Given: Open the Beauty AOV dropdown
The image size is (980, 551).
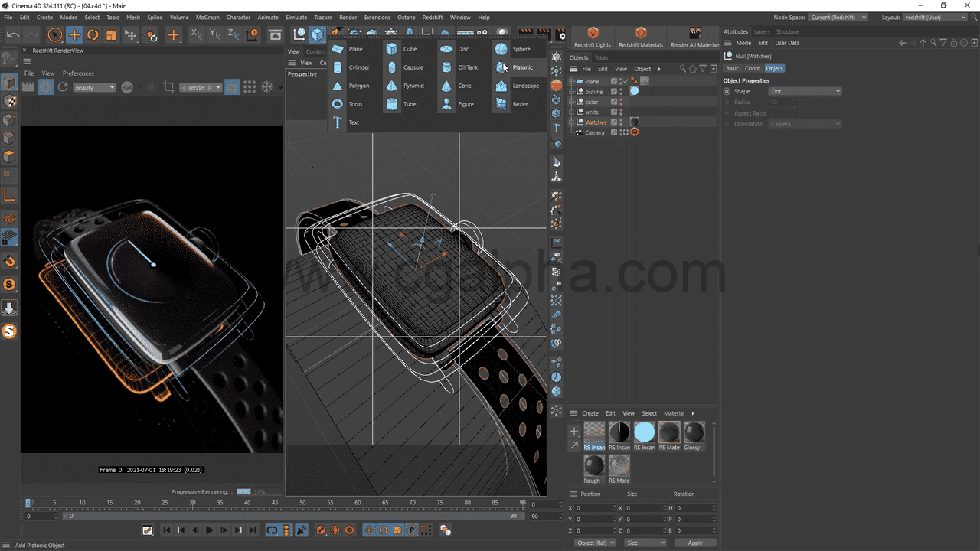Looking at the screenshot, I should tap(94, 87).
